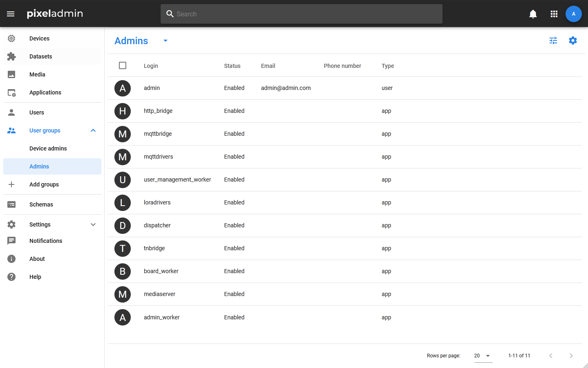This screenshot has height=368, width=588.
Task: Click the Devices chip icon in sidebar
Action: coord(11,38)
